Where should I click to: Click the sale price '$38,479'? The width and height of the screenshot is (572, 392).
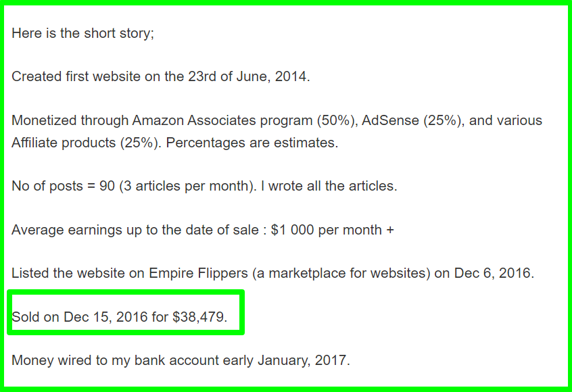[x=198, y=317]
